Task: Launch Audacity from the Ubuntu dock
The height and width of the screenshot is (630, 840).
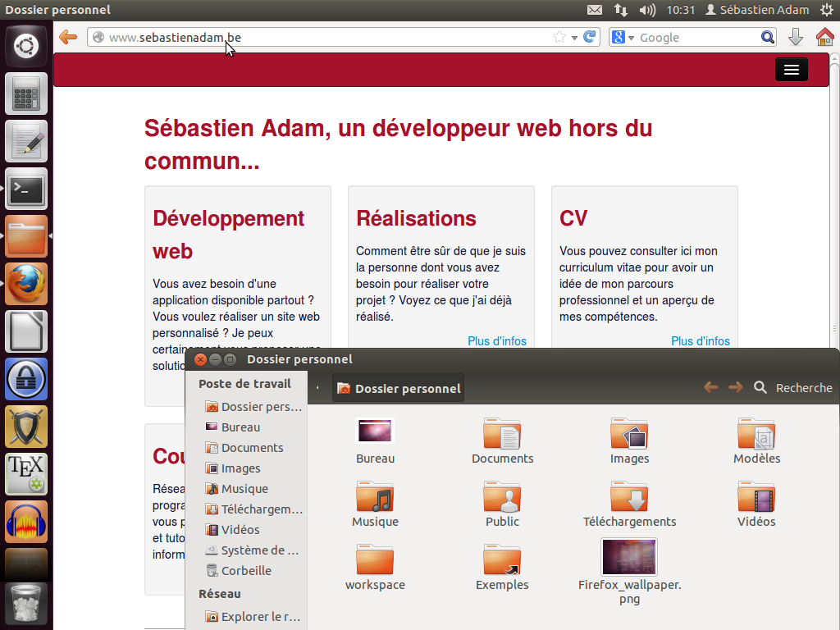Action: tap(26, 523)
